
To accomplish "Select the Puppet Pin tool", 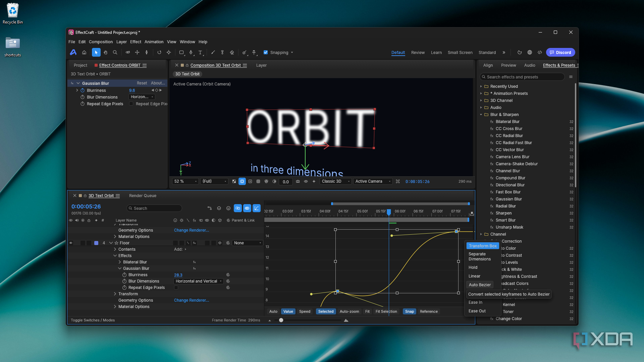I will click(x=254, y=52).
